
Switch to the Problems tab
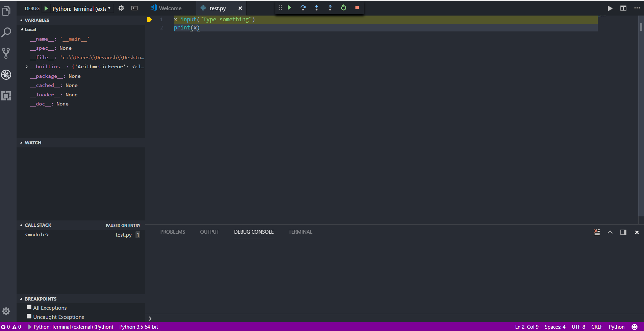pos(173,232)
